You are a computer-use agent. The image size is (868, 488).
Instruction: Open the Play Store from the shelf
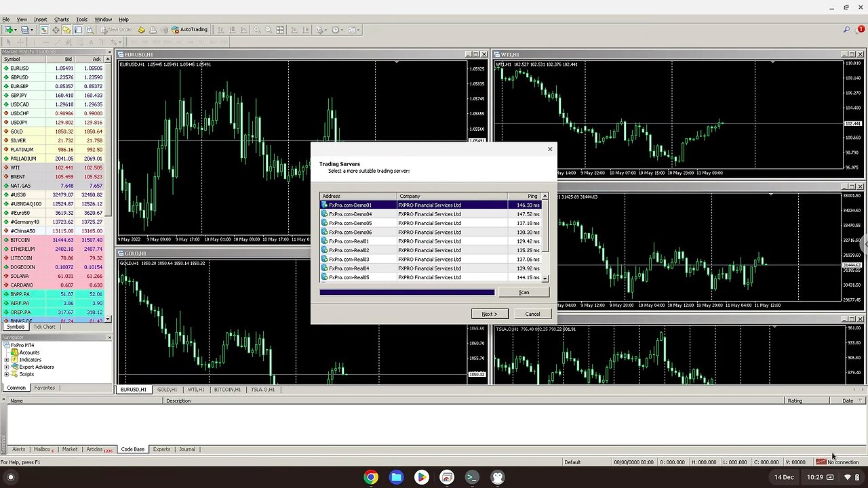coord(421,477)
